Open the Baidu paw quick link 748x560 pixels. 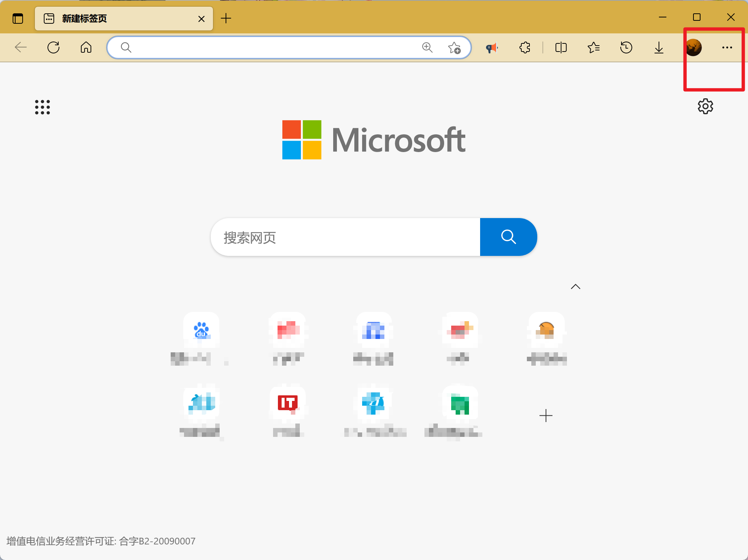(x=201, y=330)
